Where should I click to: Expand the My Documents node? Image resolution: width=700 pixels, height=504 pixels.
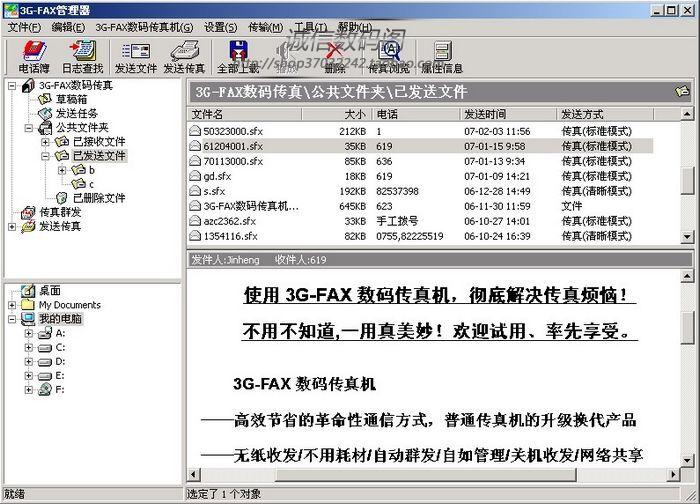click(12, 305)
